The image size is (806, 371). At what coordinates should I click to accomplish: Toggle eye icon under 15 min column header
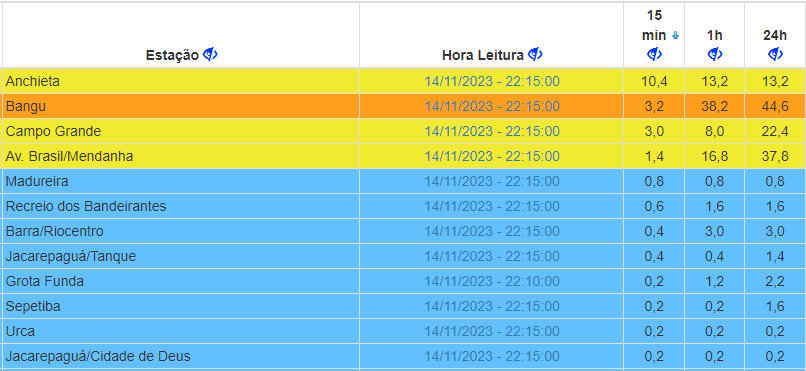654,54
